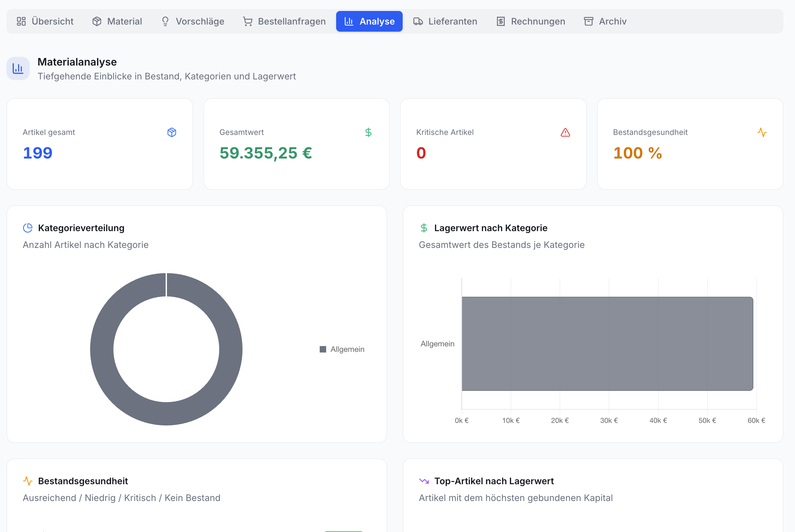
Task: Click the pie chart icon beside Kategorieverteilung
Action: (x=28, y=228)
